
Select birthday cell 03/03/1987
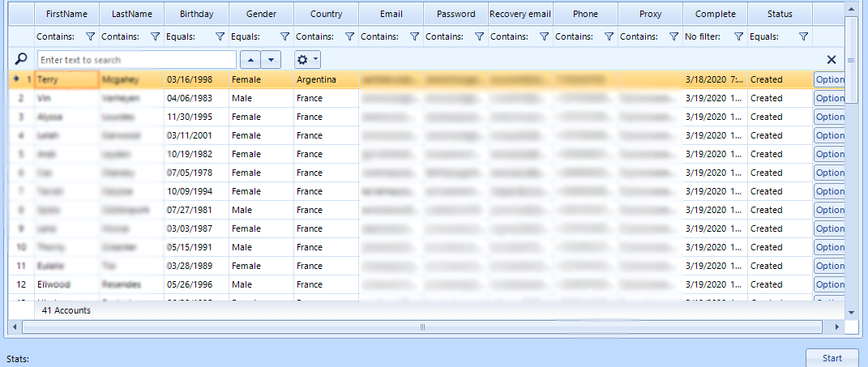(x=196, y=228)
